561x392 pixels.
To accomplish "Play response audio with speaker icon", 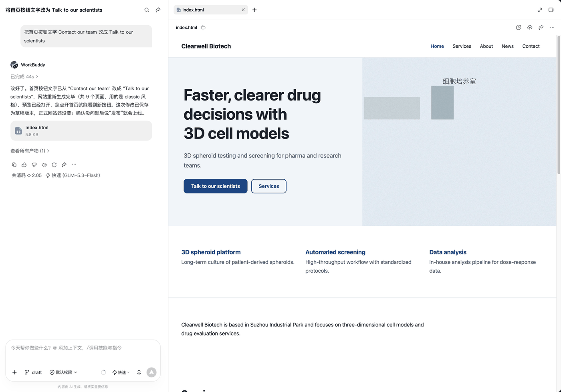I will [44, 165].
